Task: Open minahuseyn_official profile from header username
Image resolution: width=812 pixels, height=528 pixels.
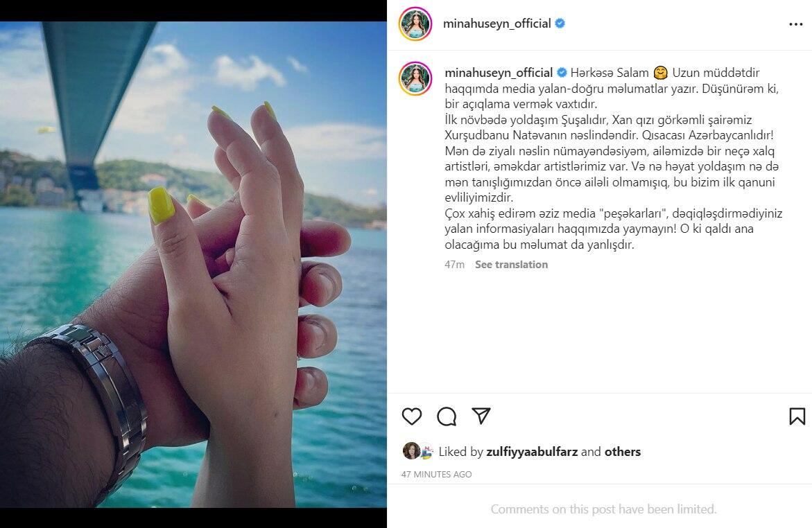Action: 496,24
